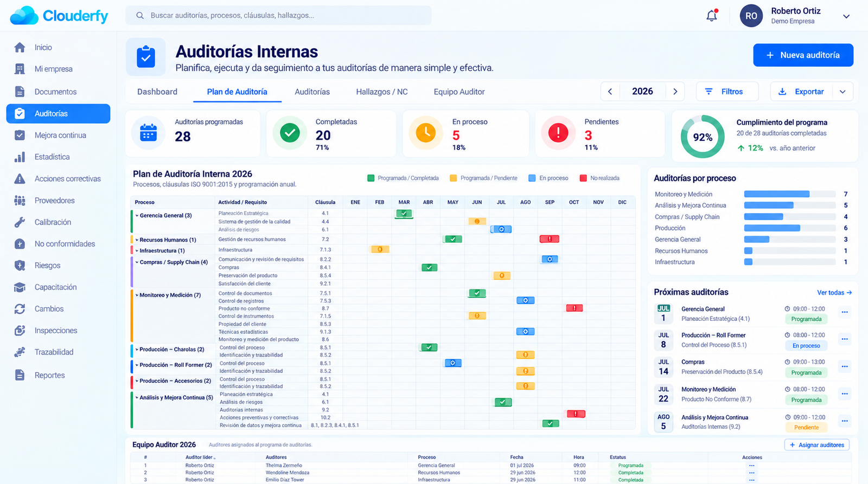Click green completed marker in Compras row

(x=429, y=267)
